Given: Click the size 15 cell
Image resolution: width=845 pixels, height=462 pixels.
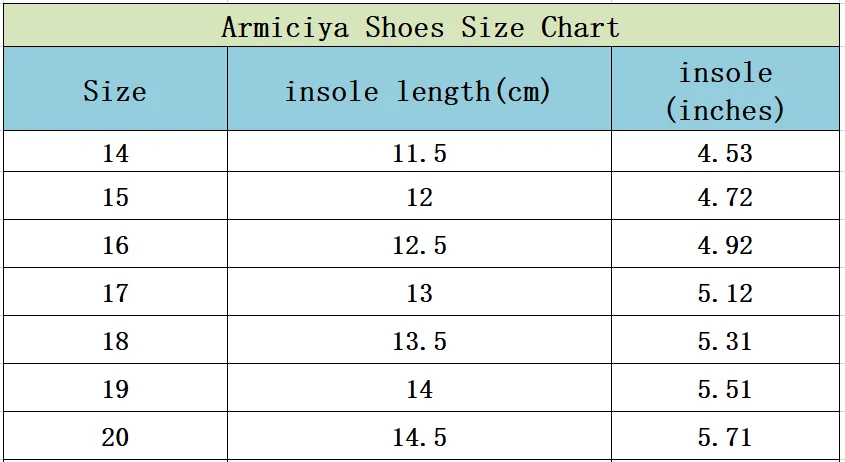Looking at the screenshot, I should [x=115, y=197].
